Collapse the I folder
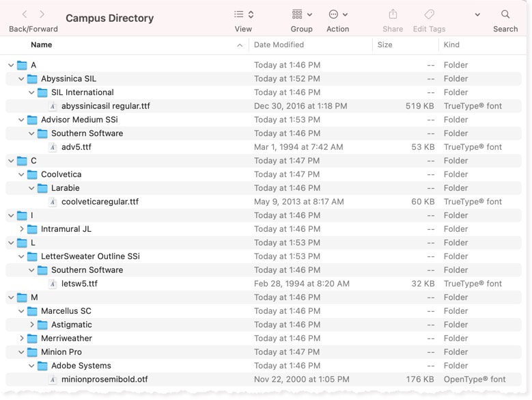The image size is (532, 400). [11, 215]
